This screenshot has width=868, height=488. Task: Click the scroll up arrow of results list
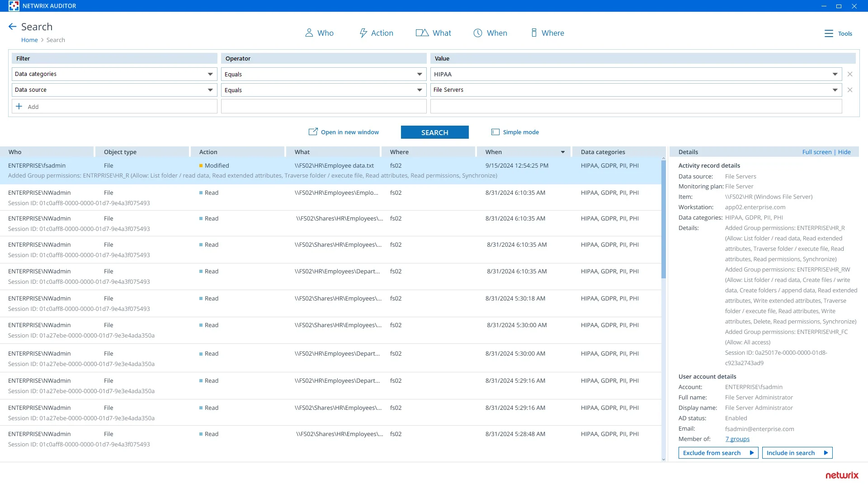pyautogui.click(x=664, y=159)
